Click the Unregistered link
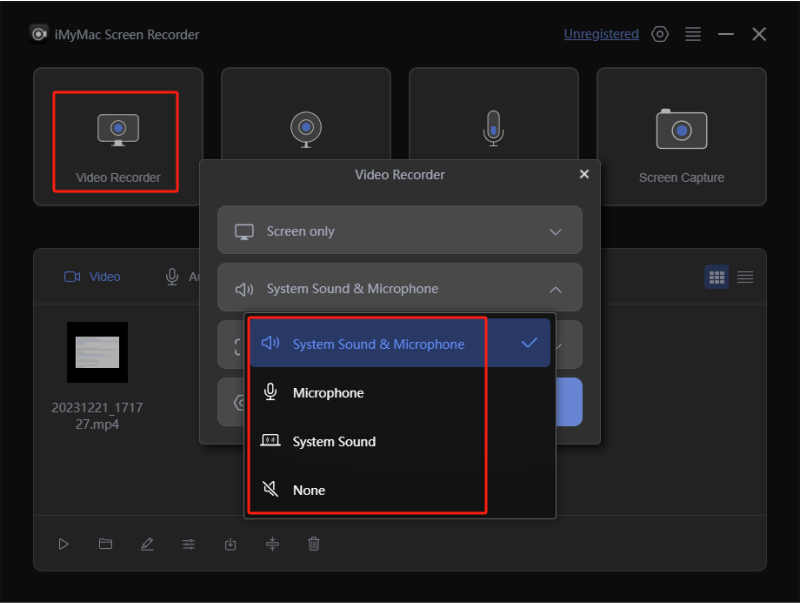The image size is (800, 603). [601, 34]
